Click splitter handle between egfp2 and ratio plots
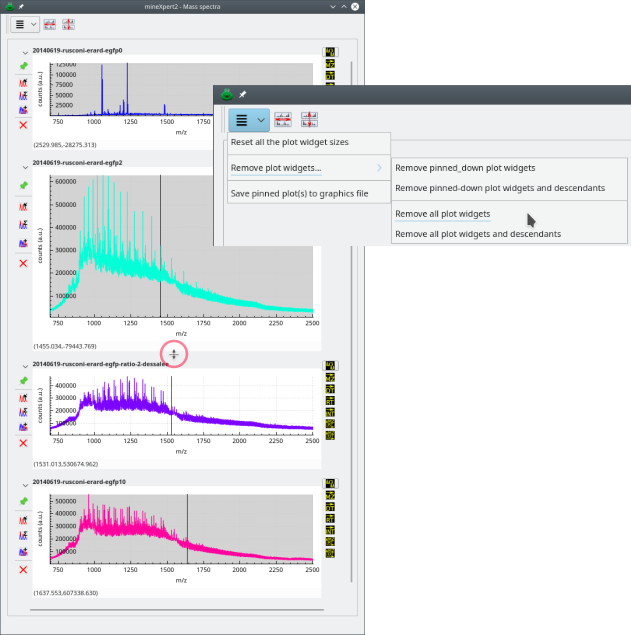Image resolution: width=631 pixels, height=635 pixels. 174,354
